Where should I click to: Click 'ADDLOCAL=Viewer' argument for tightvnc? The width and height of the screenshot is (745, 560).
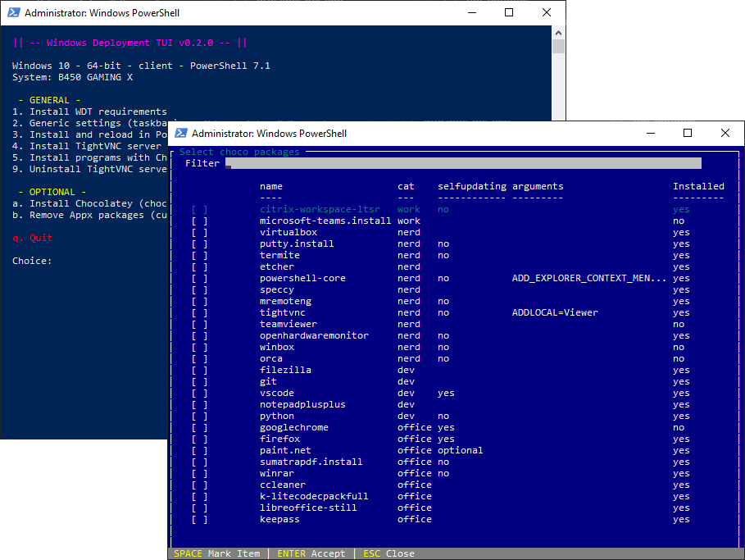555,313
